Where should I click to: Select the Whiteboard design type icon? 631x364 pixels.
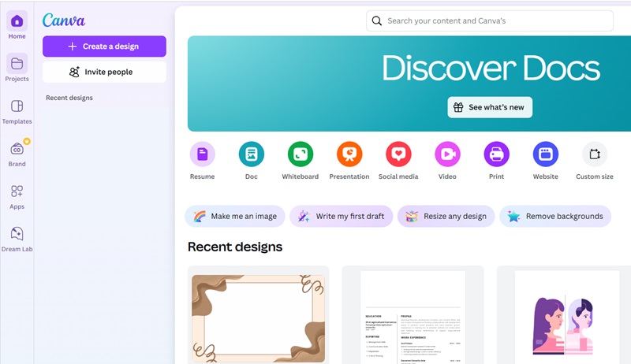(x=301, y=154)
